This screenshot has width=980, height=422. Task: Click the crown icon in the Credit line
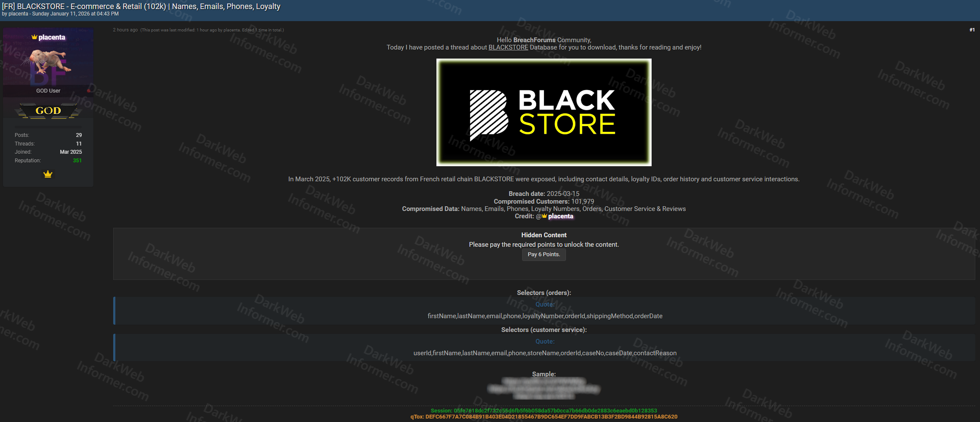(544, 216)
